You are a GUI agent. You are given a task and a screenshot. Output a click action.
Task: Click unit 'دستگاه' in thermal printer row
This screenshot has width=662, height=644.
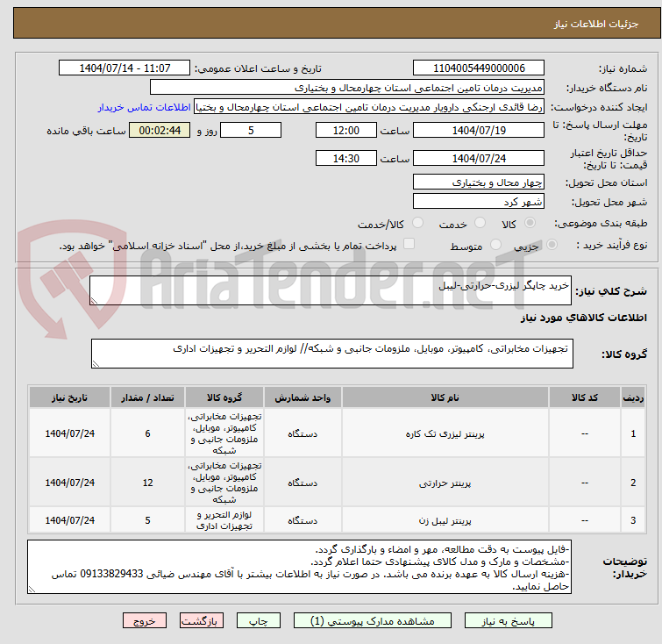click(x=303, y=483)
